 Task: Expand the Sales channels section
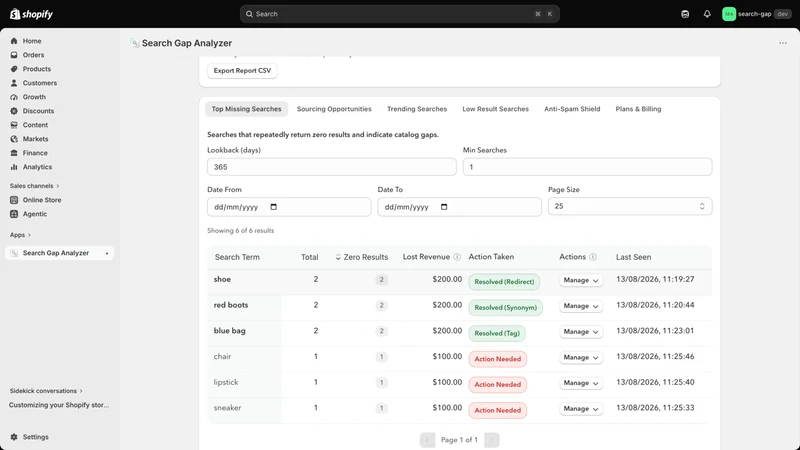click(34, 186)
